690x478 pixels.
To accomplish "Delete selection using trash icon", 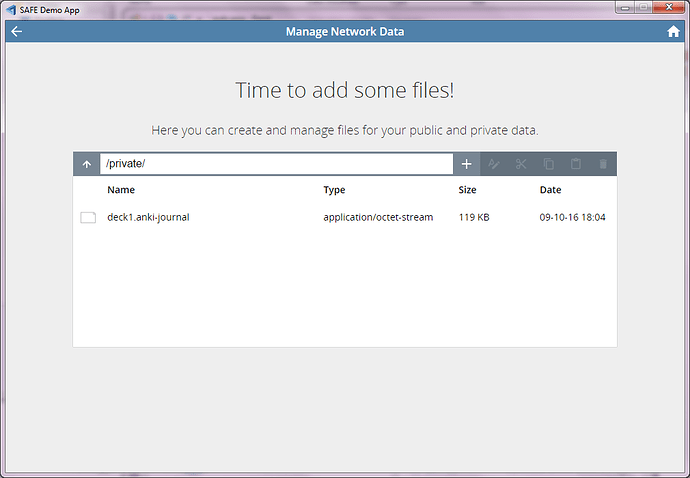I will point(603,164).
